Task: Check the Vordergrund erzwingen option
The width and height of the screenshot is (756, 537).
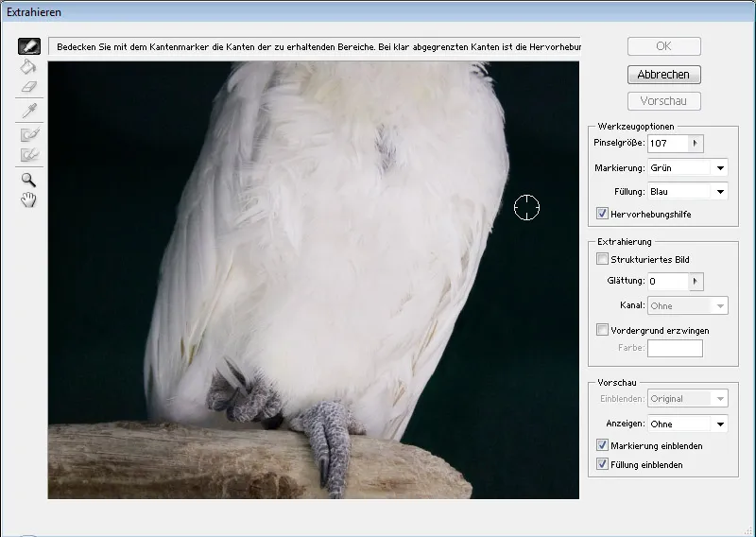Action: click(x=603, y=331)
